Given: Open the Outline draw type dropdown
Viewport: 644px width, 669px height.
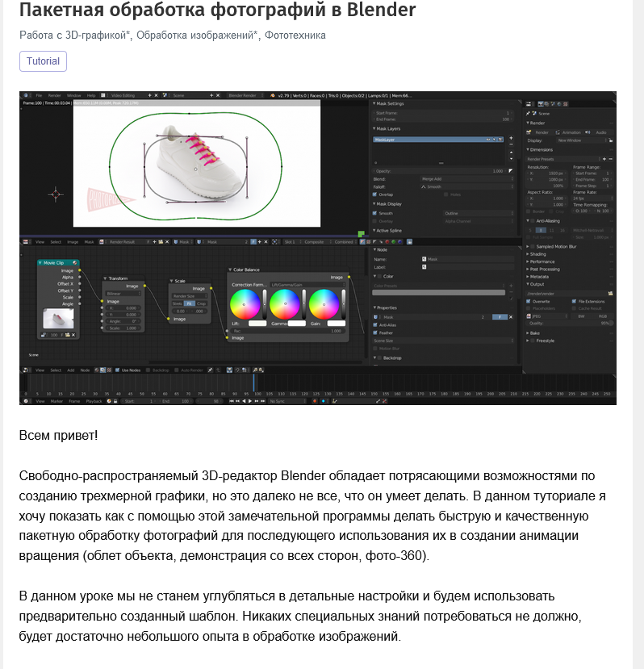Looking at the screenshot, I should coord(479,213).
